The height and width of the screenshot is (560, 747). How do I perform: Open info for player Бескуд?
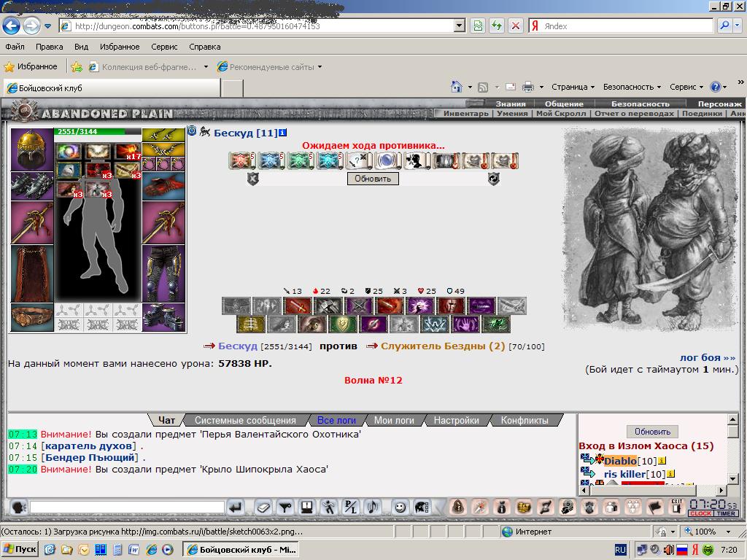pos(282,133)
